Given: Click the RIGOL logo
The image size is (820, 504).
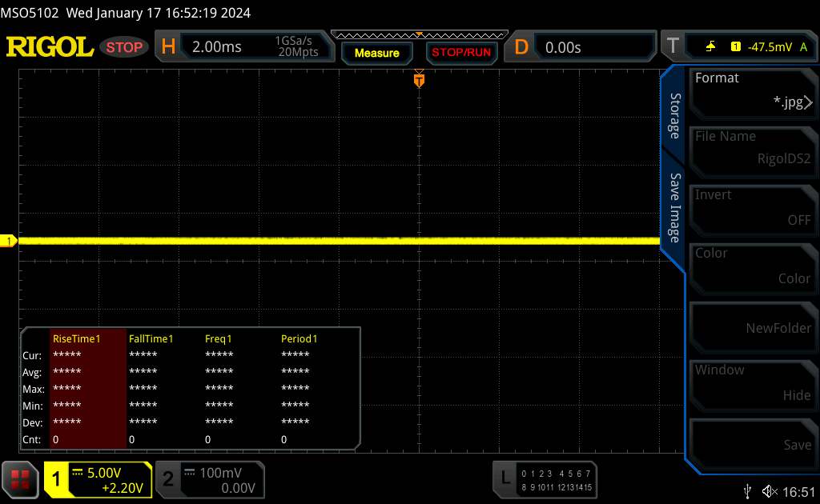Looking at the screenshot, I should coord(50,47).
